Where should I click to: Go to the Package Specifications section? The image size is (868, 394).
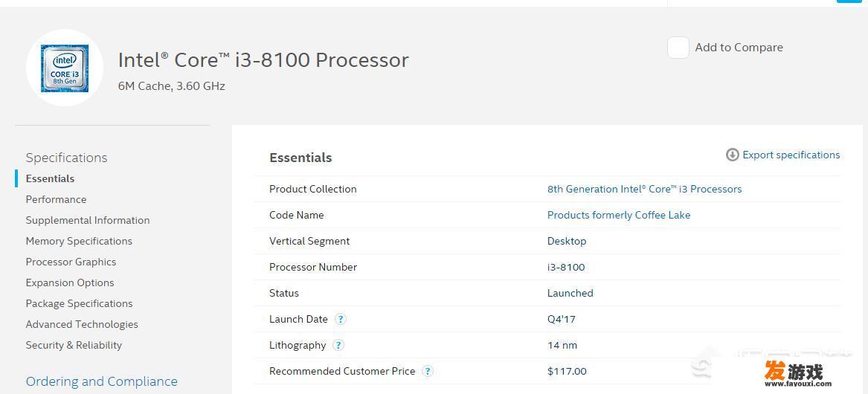[79, 303]
